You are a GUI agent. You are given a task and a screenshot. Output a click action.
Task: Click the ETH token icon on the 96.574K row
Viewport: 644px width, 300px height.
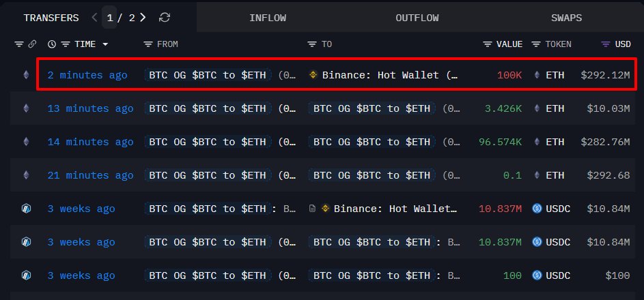point(537,142)
